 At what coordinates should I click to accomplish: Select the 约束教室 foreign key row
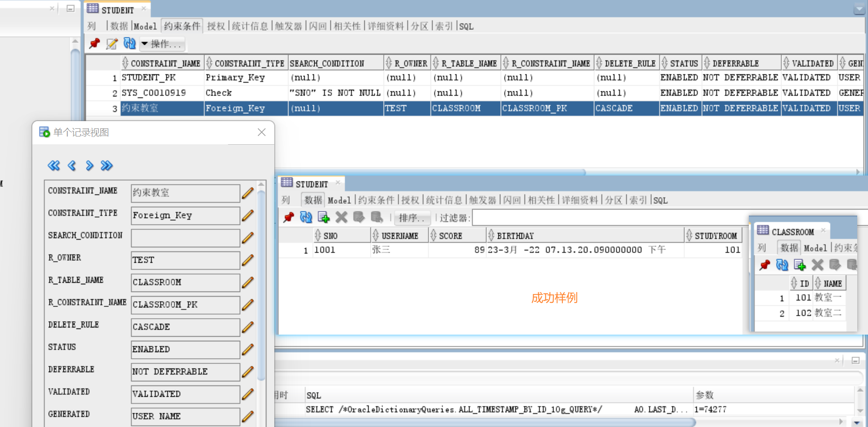(474, 108)
